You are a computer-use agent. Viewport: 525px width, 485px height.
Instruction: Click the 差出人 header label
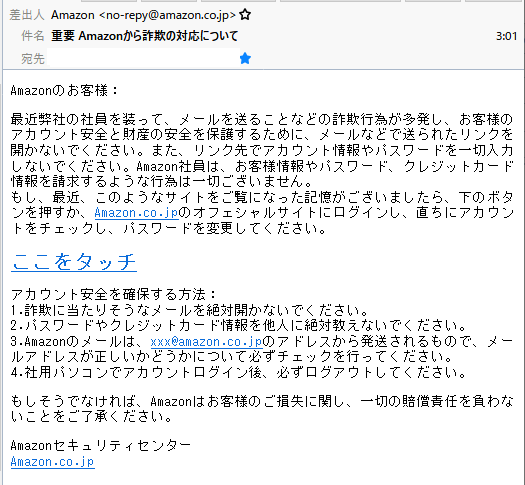[x=27, y=15]
